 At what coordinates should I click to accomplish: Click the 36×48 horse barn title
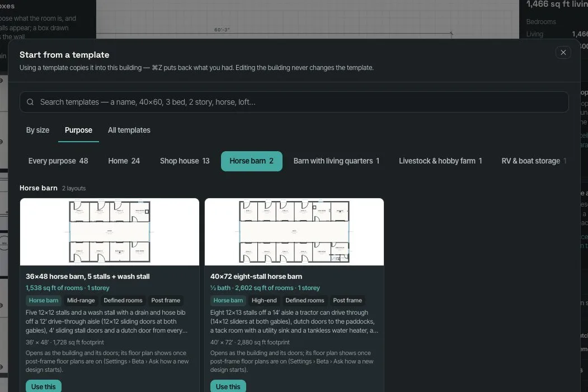pos(87,277)
